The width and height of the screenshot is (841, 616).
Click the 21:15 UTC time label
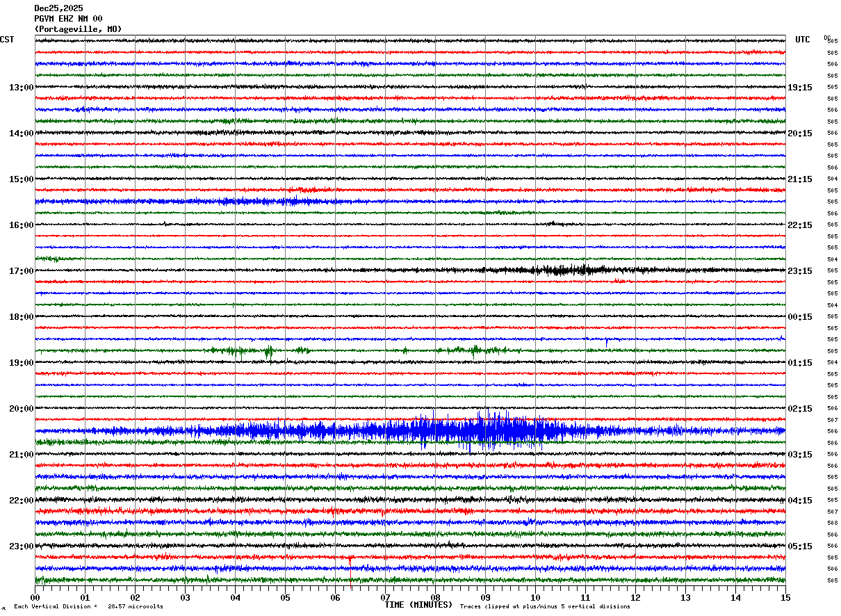pyautogui.click(x=800, y=179)
